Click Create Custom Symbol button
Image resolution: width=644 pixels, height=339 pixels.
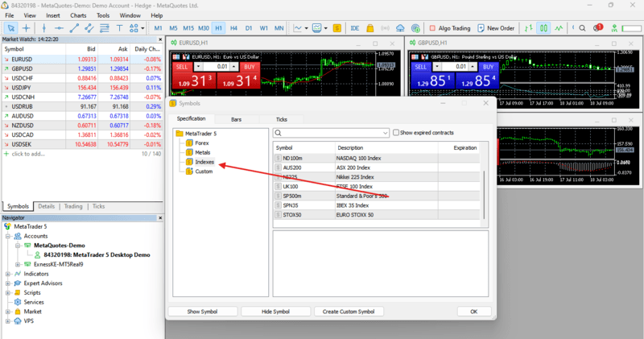(349, 312)
